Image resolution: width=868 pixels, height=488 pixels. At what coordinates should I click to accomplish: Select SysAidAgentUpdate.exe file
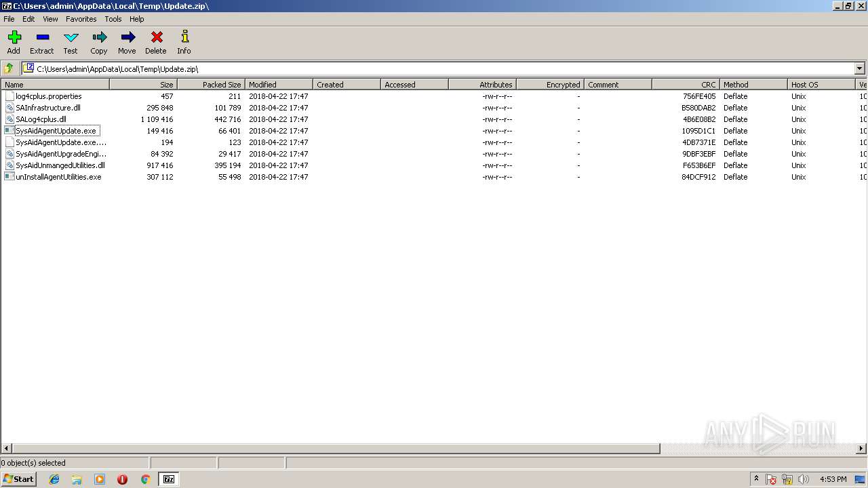[x=56, y=131]
